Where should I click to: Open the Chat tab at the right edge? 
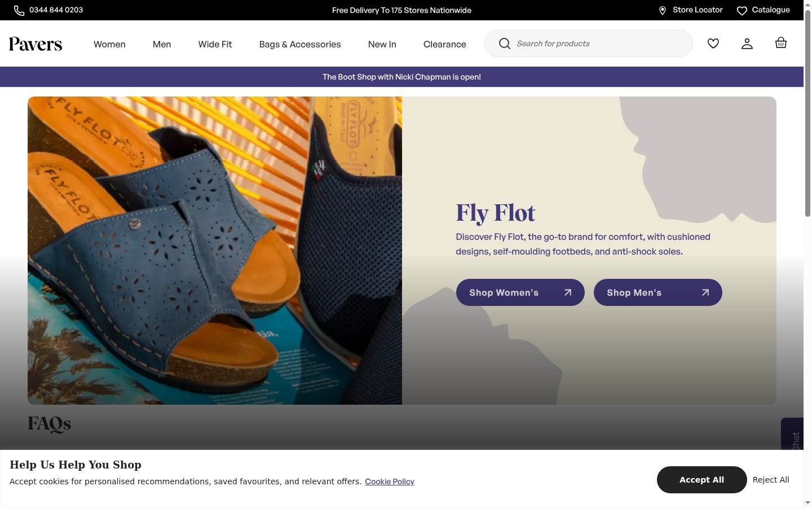pos(793,435)
